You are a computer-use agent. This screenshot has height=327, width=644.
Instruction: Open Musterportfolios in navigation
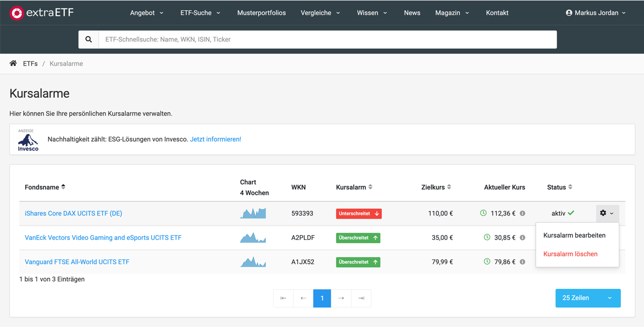point(261,13)
